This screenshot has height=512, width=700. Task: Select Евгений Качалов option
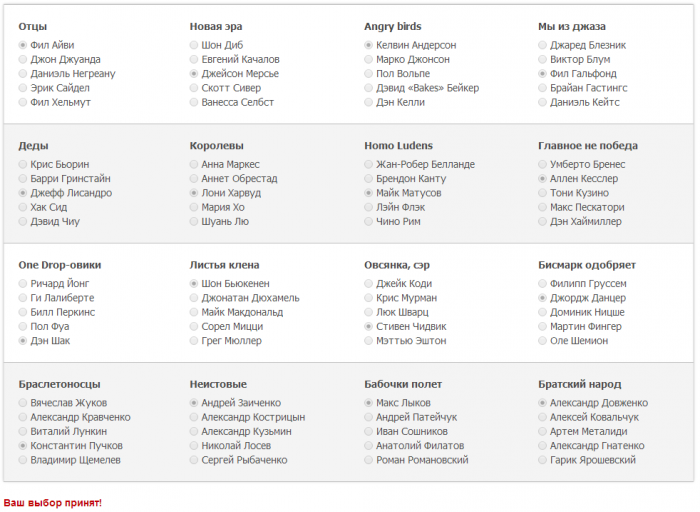point(194,60)
